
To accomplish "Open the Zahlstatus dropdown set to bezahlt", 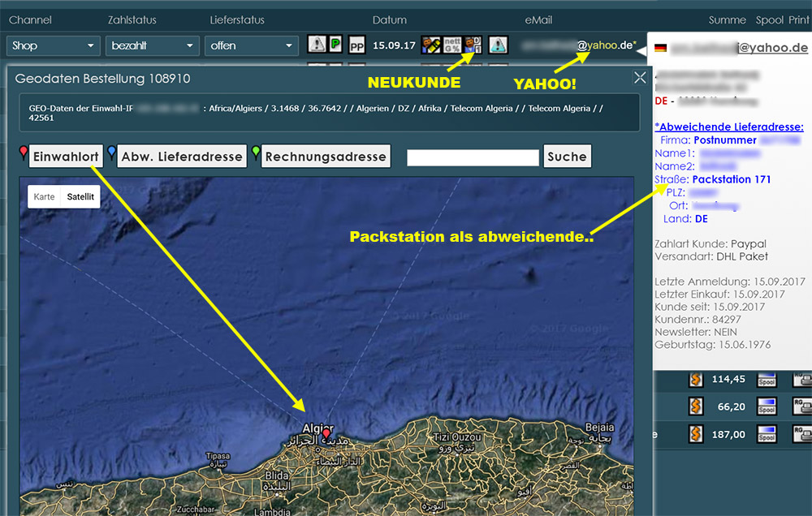I will click(x=153, y=45).
